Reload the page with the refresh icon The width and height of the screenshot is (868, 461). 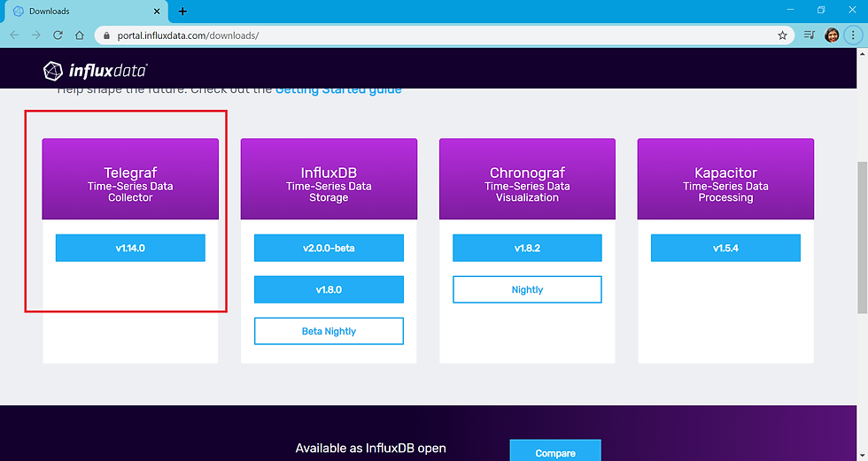tap(58, 35)
